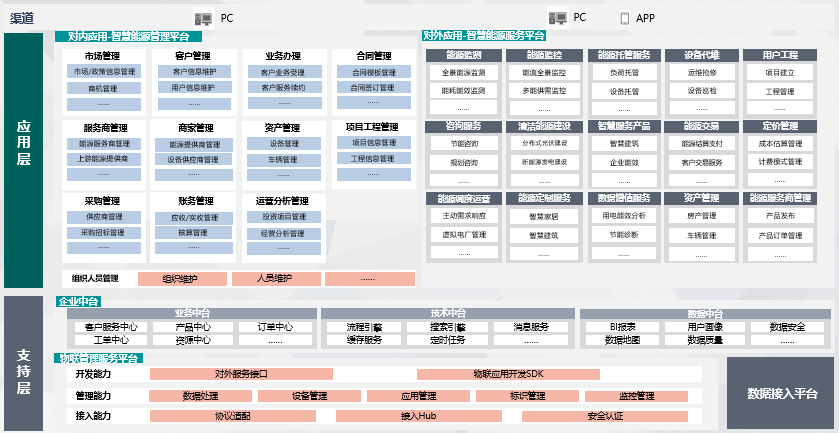Click 产品订单管理 item
This screenshot has width=839, height=433.
[780, 235]
